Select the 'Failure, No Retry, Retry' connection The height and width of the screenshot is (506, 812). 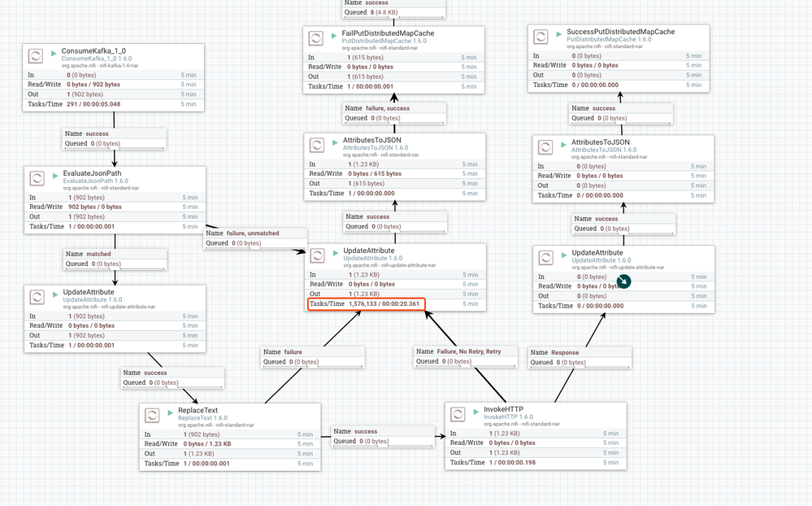(466, 356)
